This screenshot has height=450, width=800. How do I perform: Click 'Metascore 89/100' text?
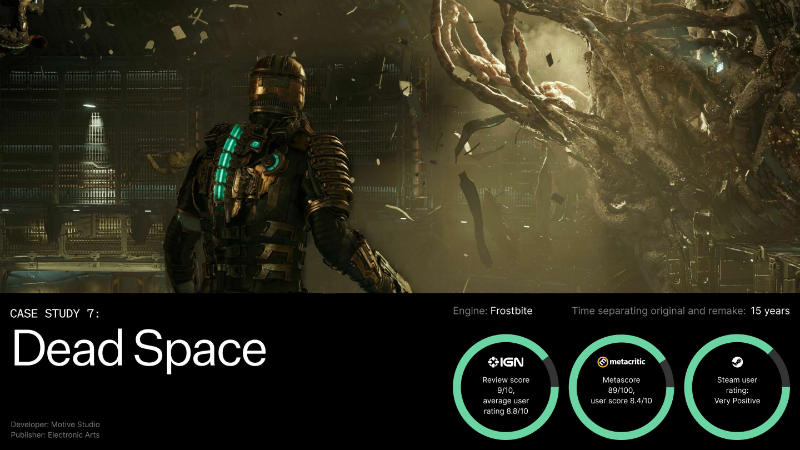(x=621, y=385)
